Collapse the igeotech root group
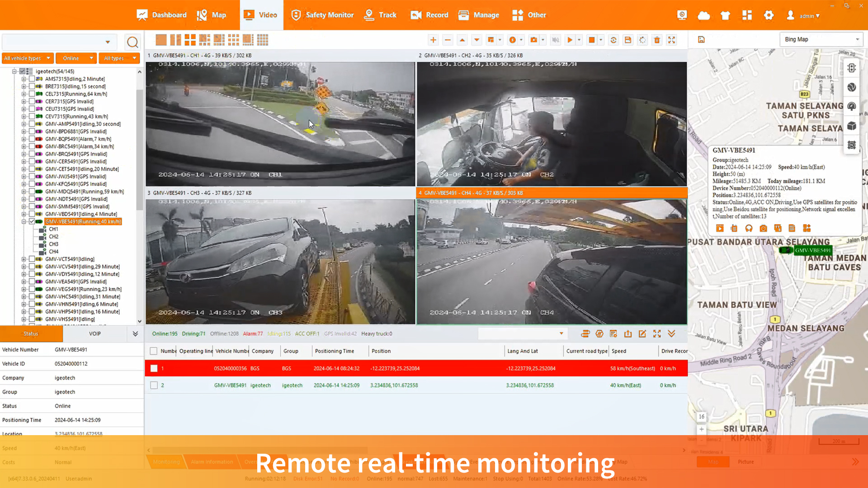Viewport: 868px width, 488px height. (x=14, y=71)
